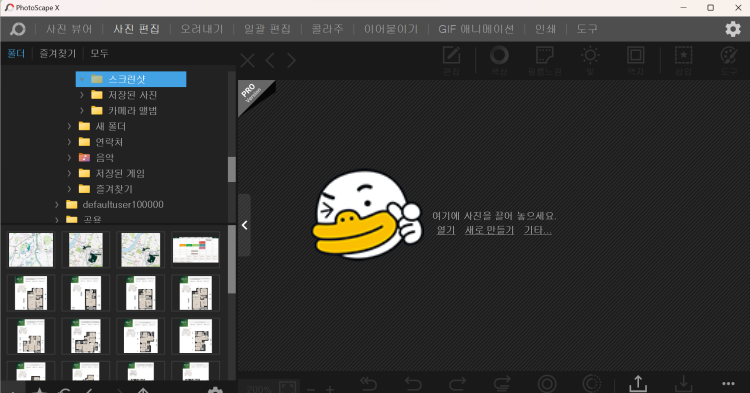Switch to the 오려내기 tab
Screen dimensions: 750x393
point(201,29)
